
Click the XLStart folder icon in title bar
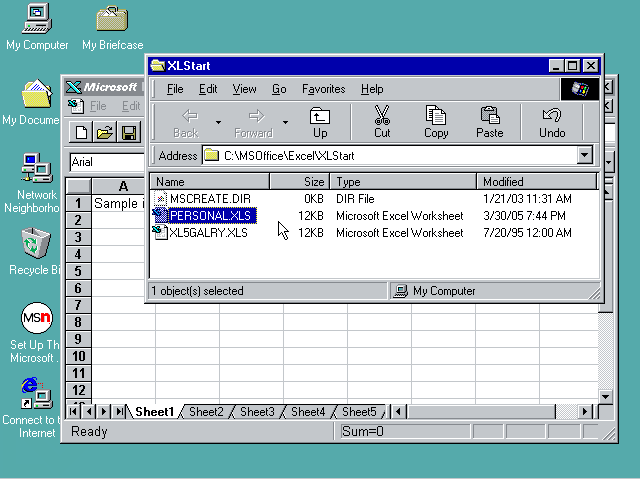[x=158, y=65]
